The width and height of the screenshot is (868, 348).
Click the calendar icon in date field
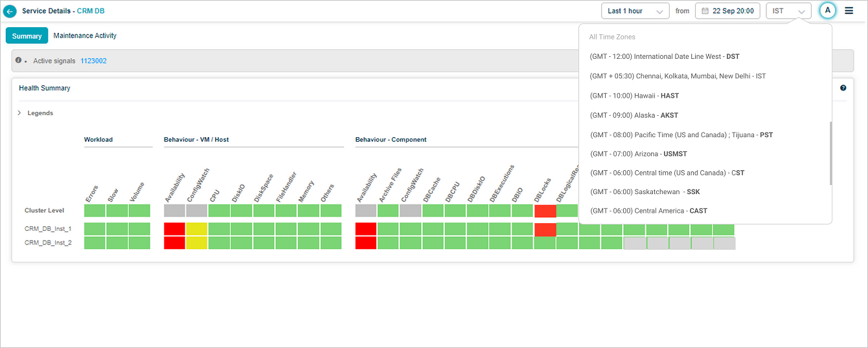tap(706, 11)
